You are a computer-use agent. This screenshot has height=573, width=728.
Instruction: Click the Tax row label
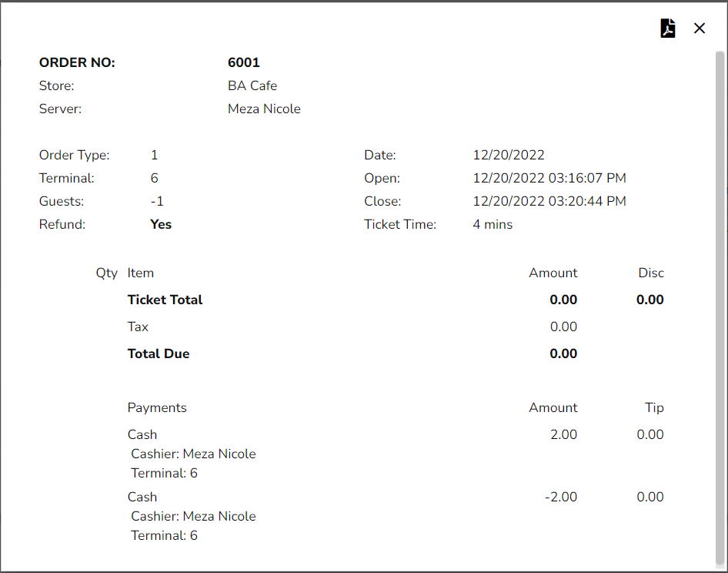(138, 327)
